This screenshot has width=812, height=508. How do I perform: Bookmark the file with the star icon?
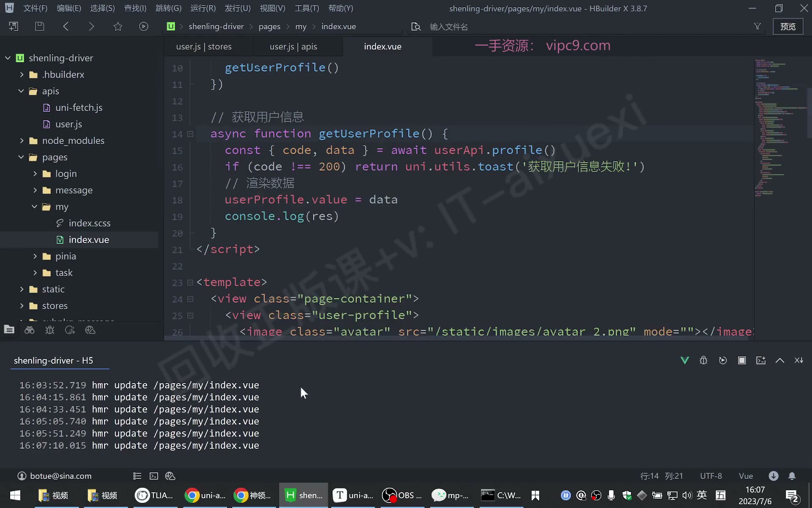point(118,26)
